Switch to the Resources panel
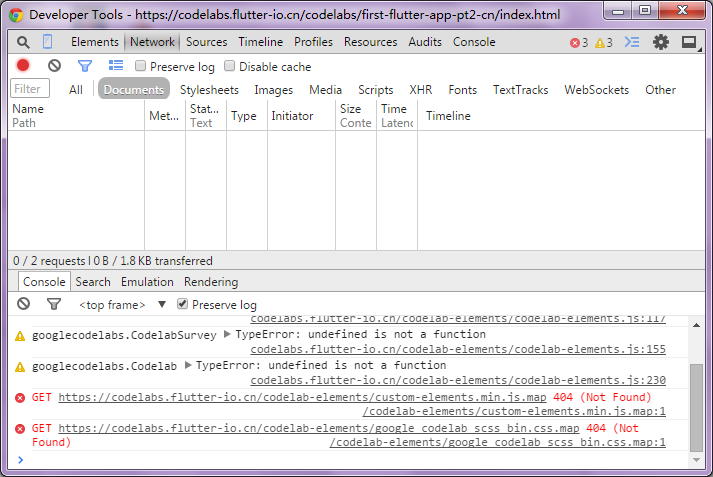The height and width of the screenshot is (477, 713). coord(371,42)
